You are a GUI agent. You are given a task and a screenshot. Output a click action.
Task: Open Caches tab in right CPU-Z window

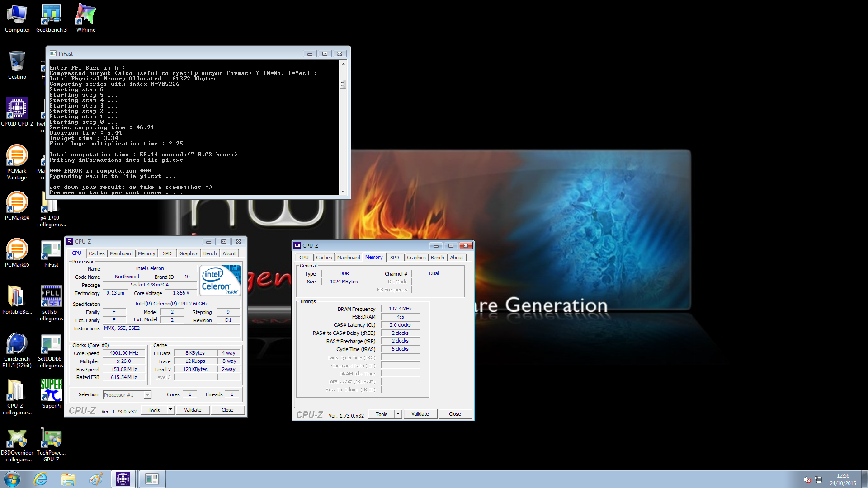[x=324, y=258]
